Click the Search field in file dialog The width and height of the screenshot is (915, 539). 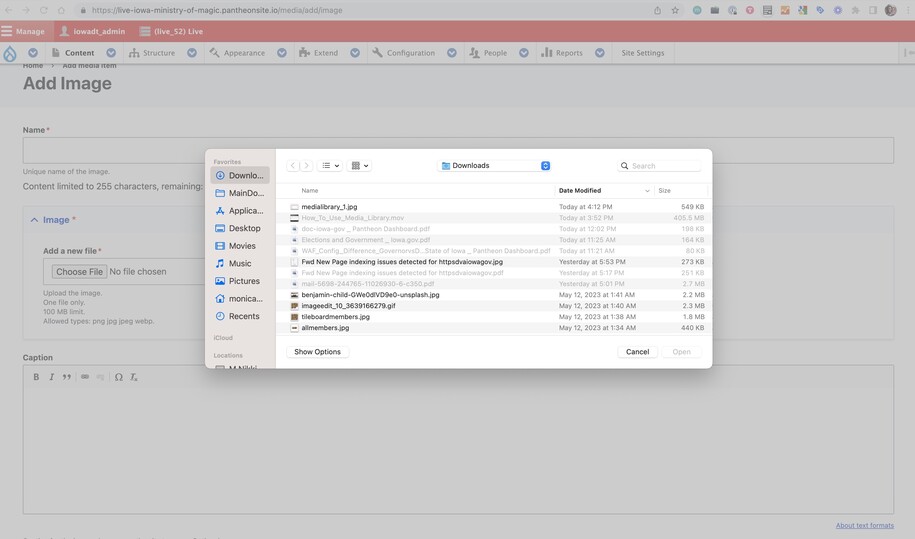(664, 166)
